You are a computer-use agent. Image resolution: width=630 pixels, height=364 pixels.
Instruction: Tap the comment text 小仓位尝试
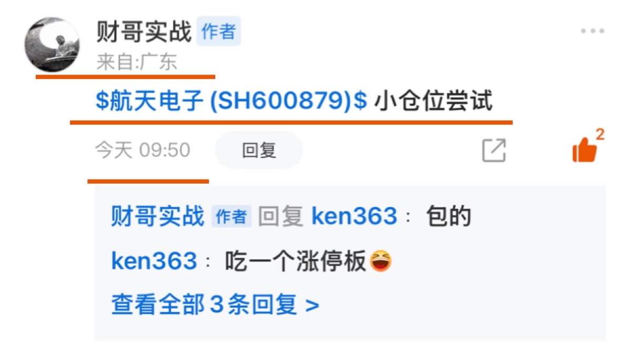(x=433, y=100)
